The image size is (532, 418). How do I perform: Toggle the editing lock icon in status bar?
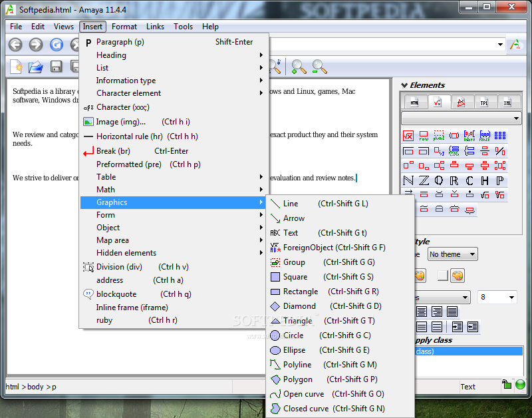(506, 384)
